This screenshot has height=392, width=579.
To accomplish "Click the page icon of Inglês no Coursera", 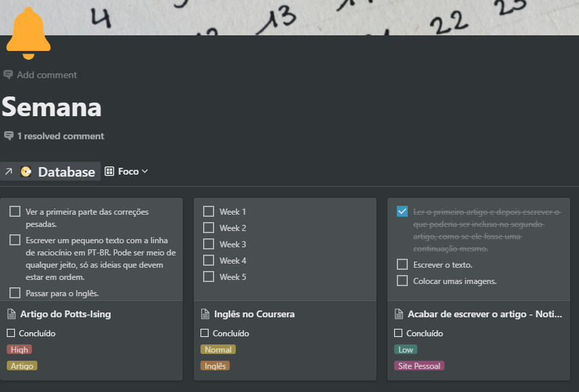I will click(205, 314).
